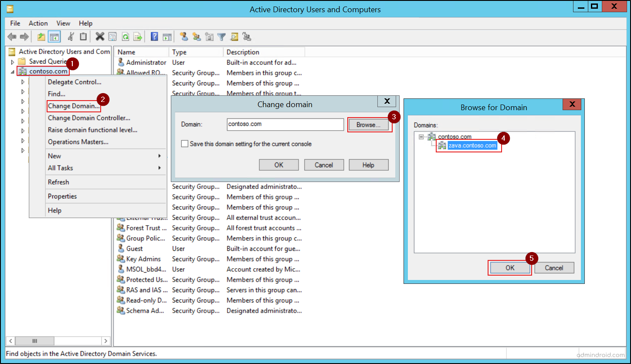Click inside the Domain input field

point(285,125)
